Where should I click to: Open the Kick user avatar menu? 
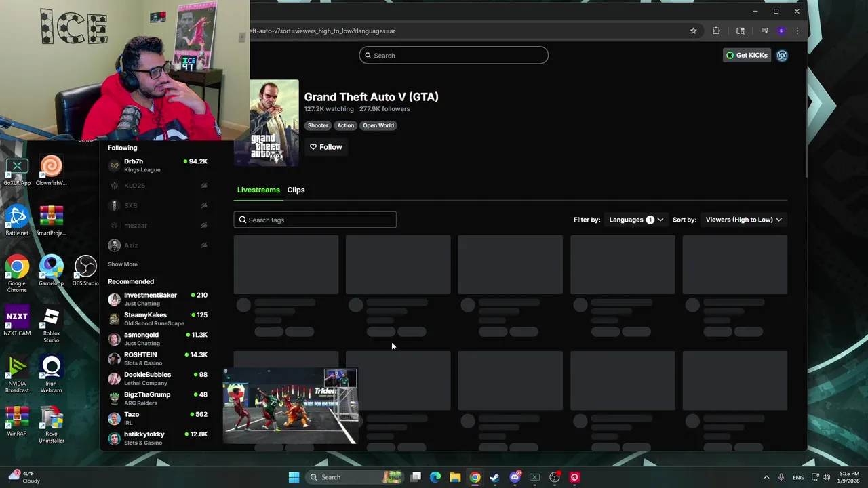point(782,56)
